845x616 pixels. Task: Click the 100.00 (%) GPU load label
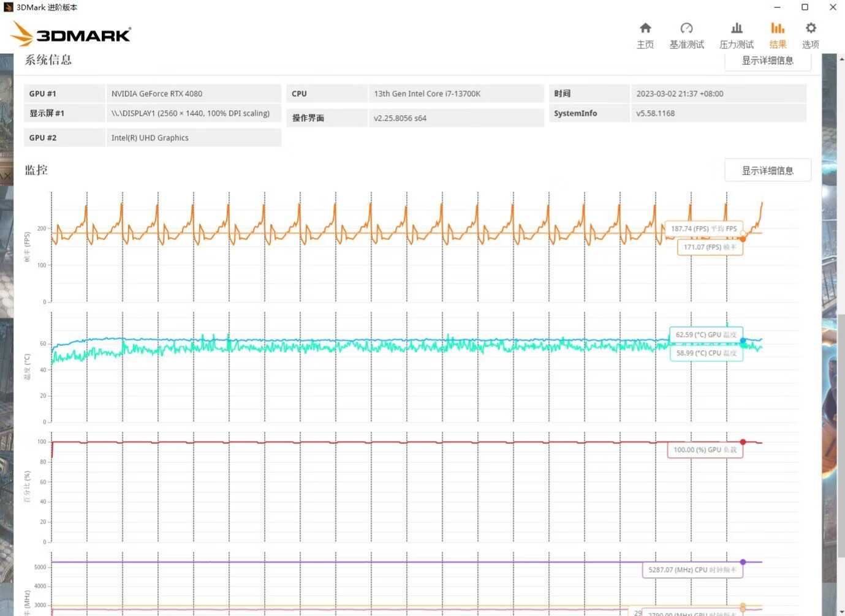click(705, 449)
